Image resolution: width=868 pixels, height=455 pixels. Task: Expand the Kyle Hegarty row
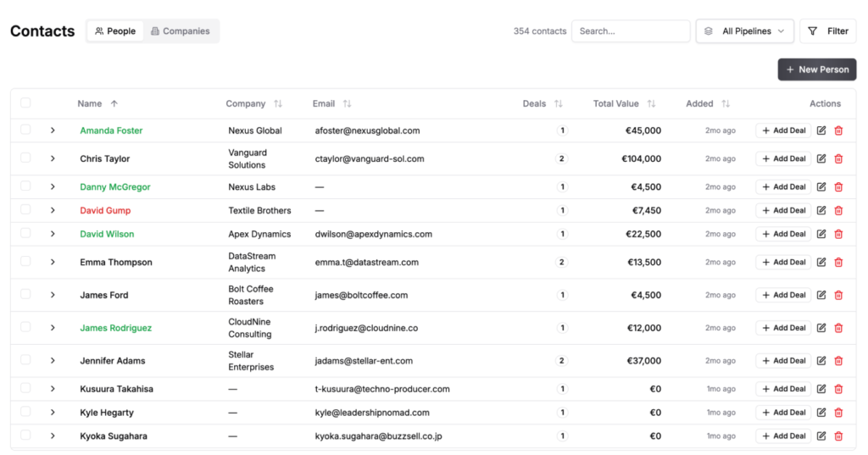click(x=53, y=413)
